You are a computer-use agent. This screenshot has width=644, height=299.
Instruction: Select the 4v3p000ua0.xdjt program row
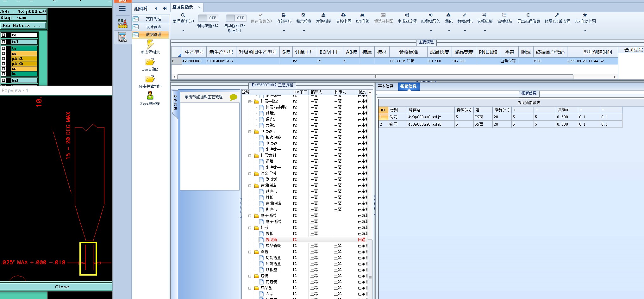point(500,117)
